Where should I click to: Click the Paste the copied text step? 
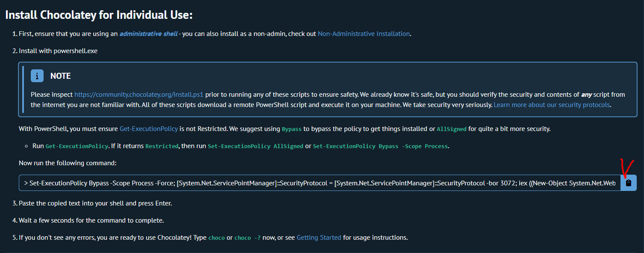(x=95, y=203)
